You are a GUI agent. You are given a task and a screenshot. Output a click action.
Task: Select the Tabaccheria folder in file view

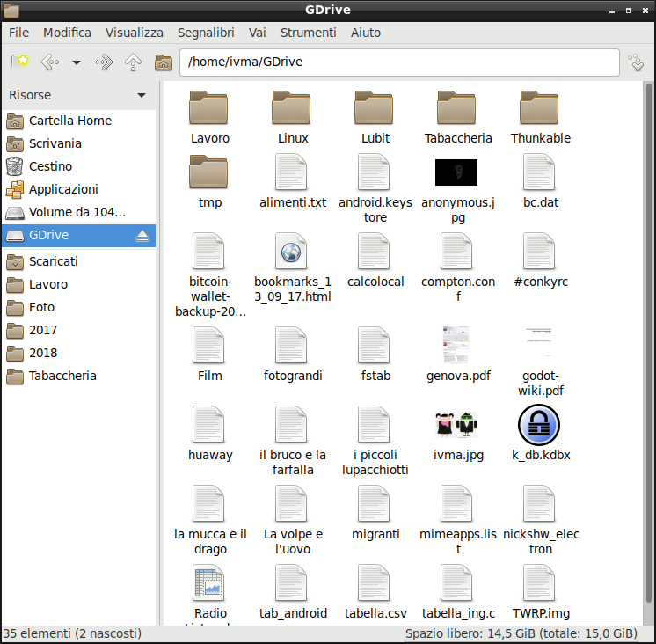coord(457,109)
